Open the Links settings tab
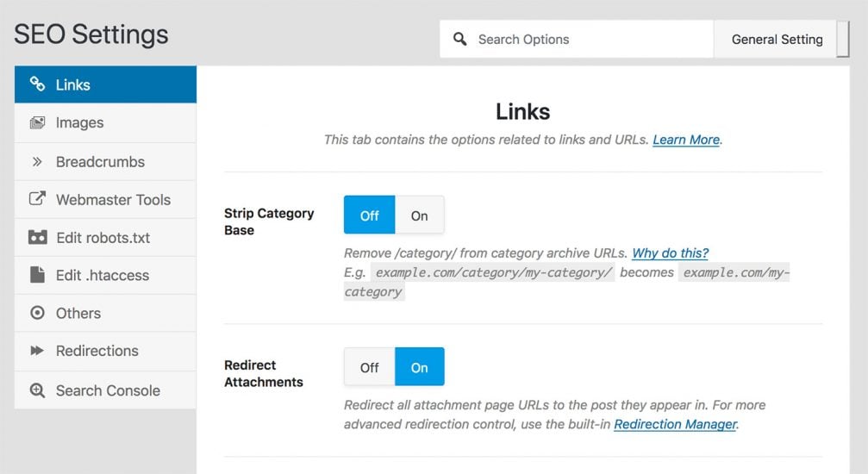 (105, 84)
